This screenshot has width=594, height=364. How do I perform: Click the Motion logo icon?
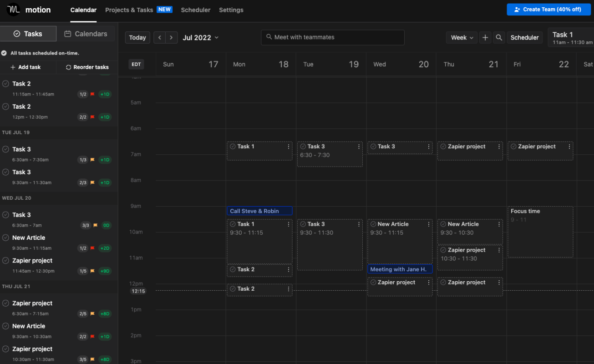(14, 10)
